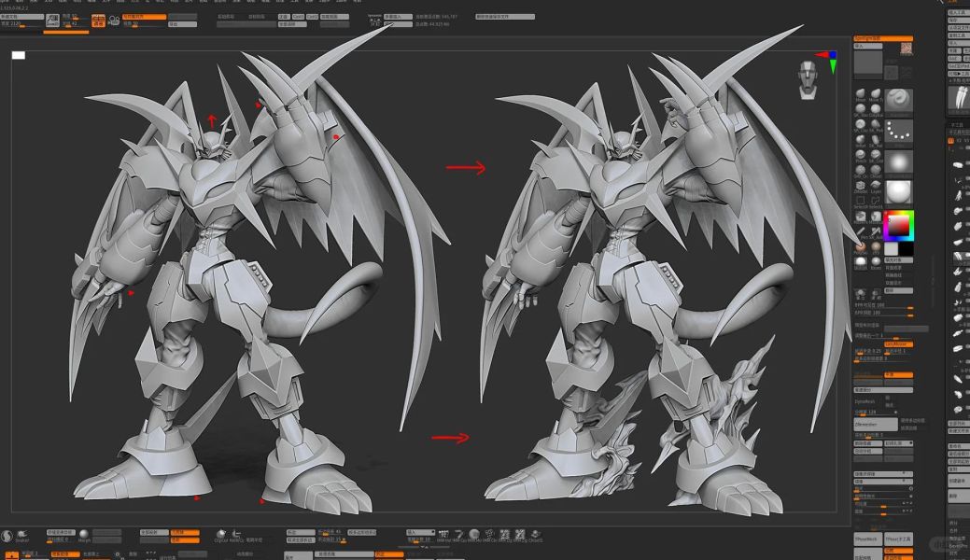Screen dimensions: 970x560
Task: Choose the SelectRect selection tool
Action: point(861,201)
